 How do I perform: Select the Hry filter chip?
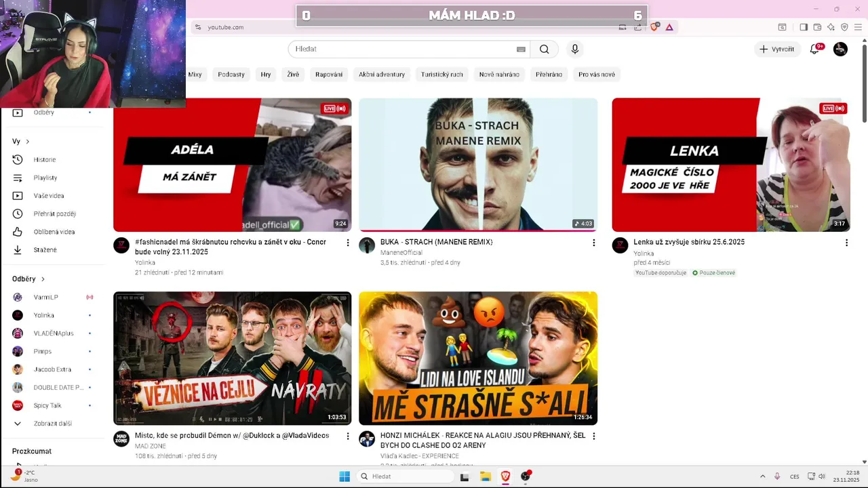pyautogui.click(x=266, y=75)
